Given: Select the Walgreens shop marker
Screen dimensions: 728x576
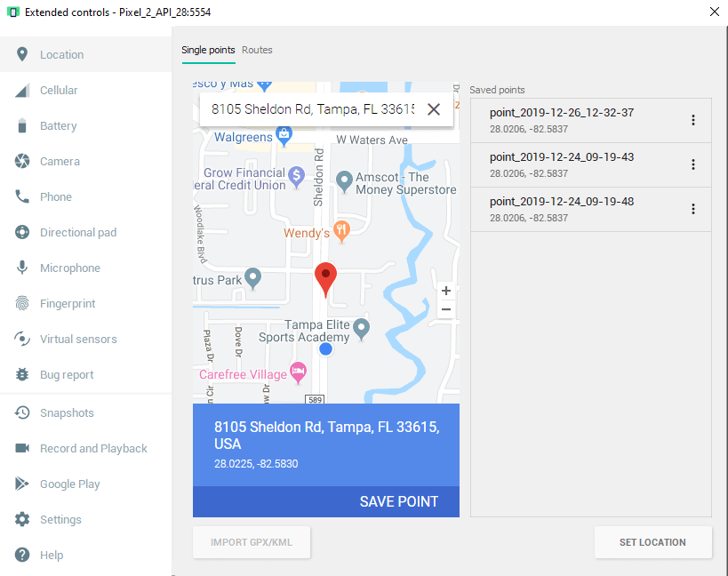Looking at the screenshot, I should point(284,136).
